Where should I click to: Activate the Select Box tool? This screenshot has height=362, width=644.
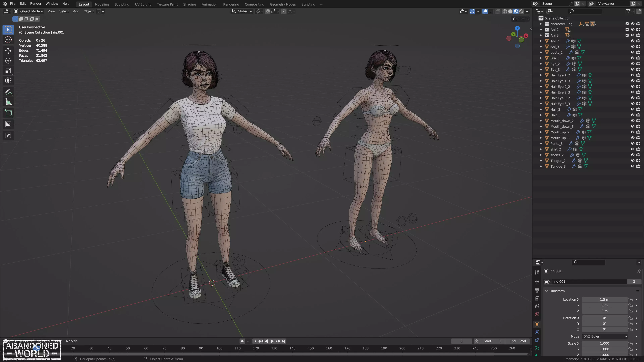click(8, 30)
